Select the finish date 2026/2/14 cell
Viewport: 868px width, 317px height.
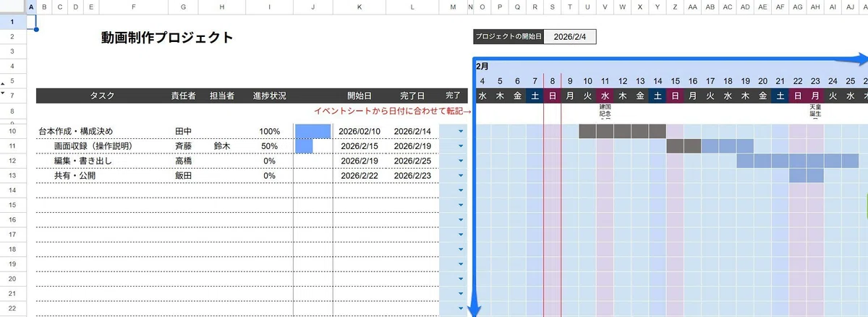[x=412, y=132]
